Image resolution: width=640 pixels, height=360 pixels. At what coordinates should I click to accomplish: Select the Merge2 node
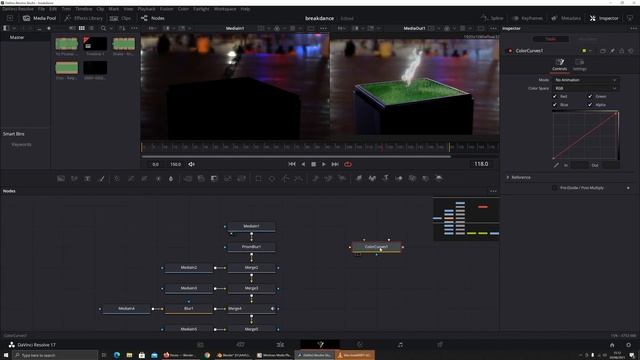(251, 268)
